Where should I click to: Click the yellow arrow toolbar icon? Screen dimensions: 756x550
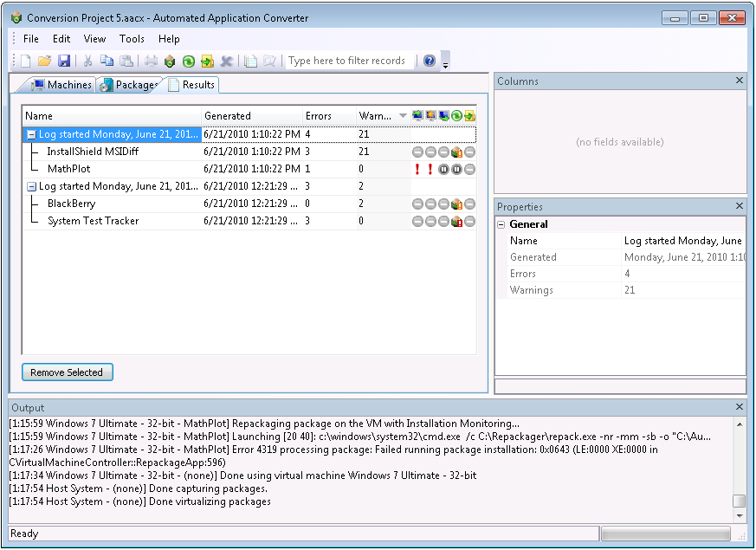207,61
